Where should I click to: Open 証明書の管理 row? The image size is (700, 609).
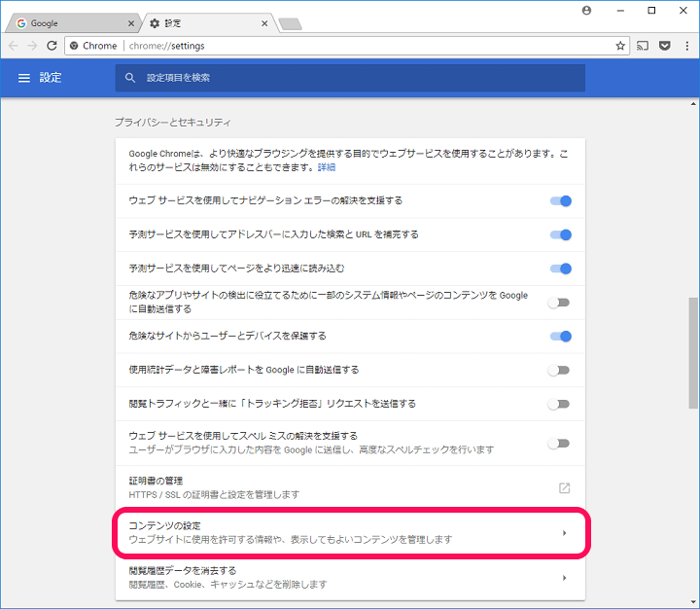[350, 488]
